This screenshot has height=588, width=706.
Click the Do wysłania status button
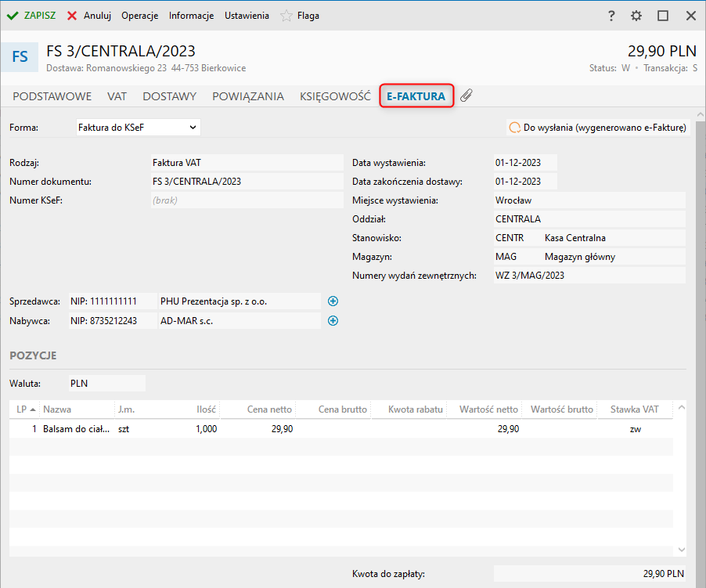click(597, 128)
